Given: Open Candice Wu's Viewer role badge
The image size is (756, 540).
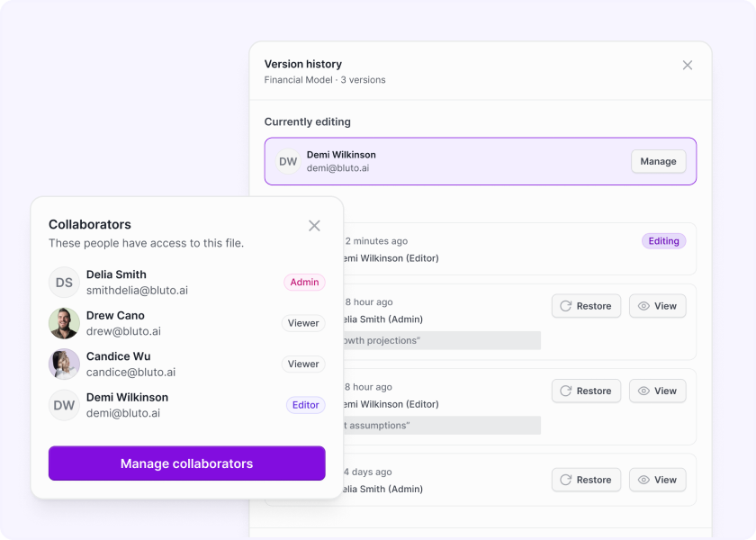Looking at the screenshot, I should [x=303, y=364].
